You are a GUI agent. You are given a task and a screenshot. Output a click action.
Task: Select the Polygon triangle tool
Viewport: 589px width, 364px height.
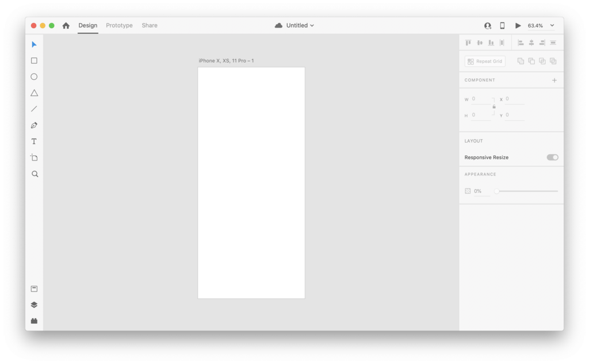pos(34,93)
